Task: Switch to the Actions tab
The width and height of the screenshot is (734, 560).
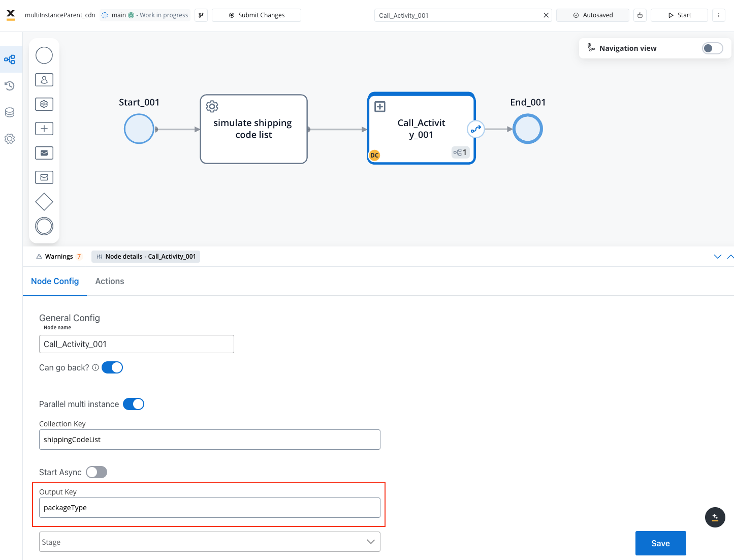Action: click(110, 282)
